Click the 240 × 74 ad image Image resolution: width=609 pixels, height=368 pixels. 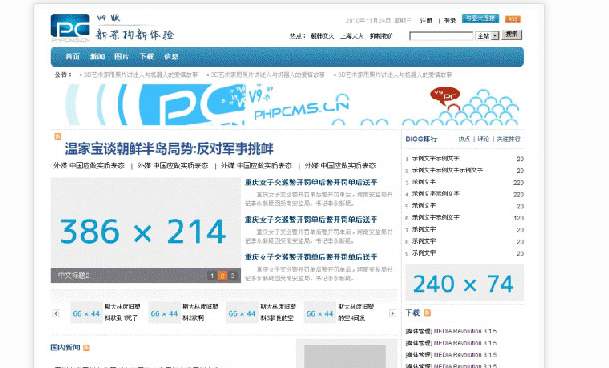(x=464, y=283)
